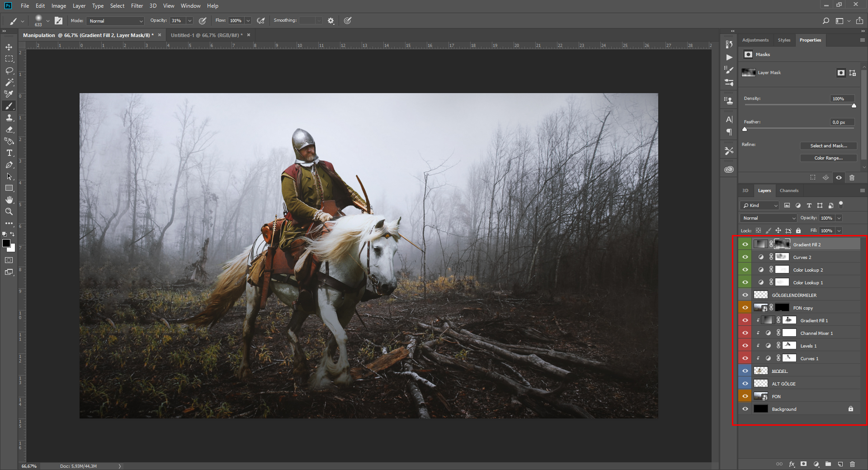The height and width of the screenshot is (470, 868).
Task: Select the Eyedropper tool
Action: click(x=9, y=94)
